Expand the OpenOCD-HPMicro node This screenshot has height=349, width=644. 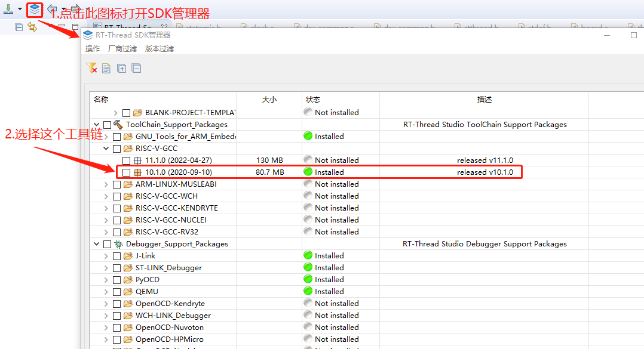click(106, 339)
